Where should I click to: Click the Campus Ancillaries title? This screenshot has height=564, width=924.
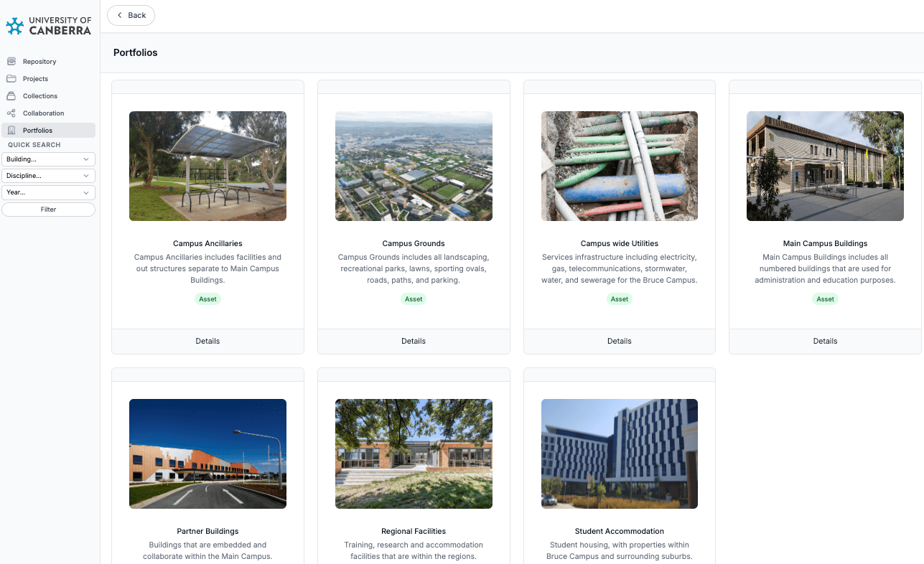pyautogui.click(x=207, y=244)
